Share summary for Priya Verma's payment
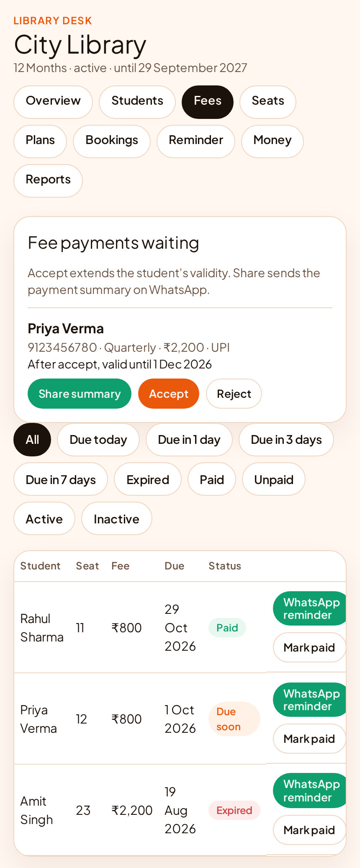360x868 pixels. point(80,394)
